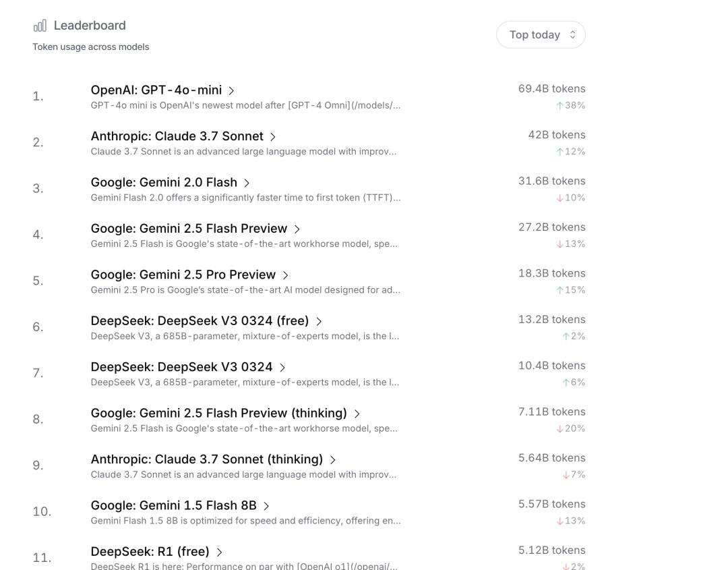Click chevron after Gemini 2.5 Flash Preview
Viewport: 728px width, 570px height.
coord(297,229)
